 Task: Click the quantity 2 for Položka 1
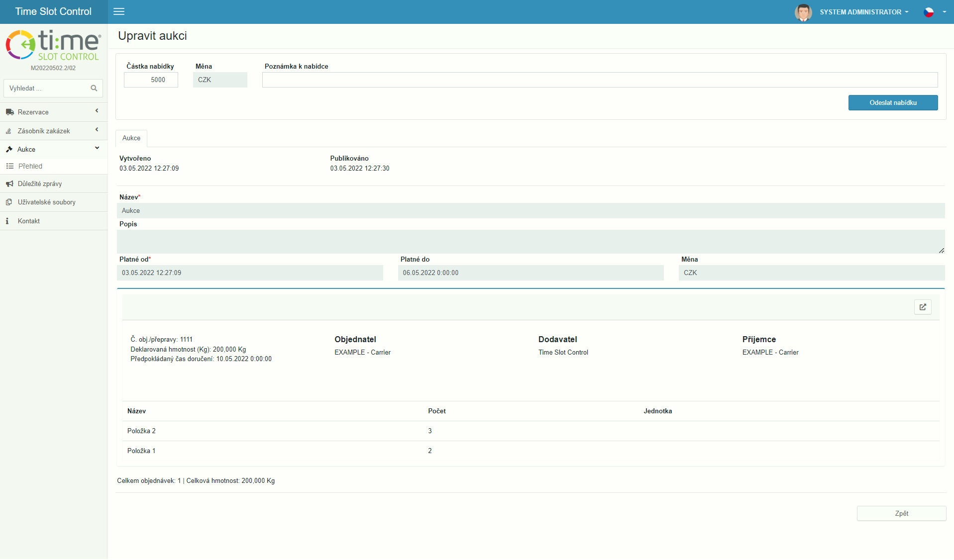tap(429, 451)
